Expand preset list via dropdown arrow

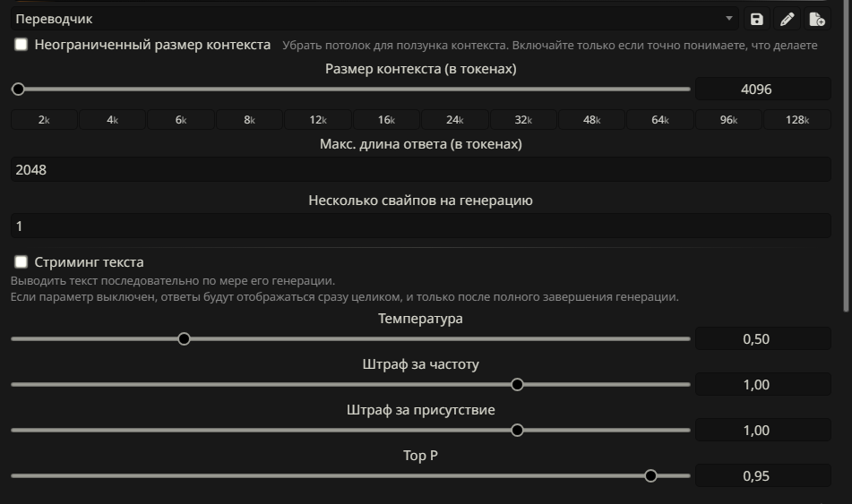point(728,19)
